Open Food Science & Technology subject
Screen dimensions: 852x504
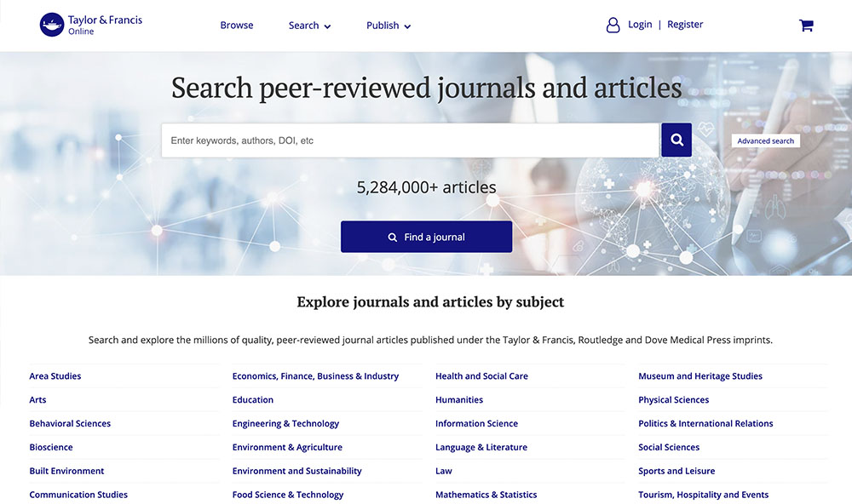tap(287, 495)
